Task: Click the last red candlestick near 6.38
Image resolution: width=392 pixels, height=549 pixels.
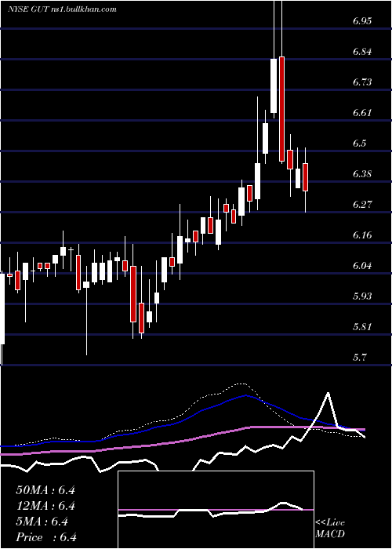Action: point(306,177)
